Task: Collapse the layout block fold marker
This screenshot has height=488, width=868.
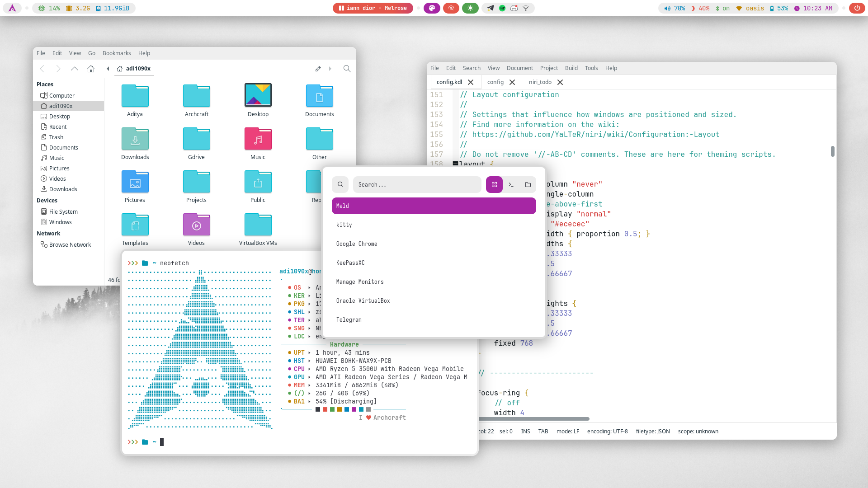Action: coord(455,164)
